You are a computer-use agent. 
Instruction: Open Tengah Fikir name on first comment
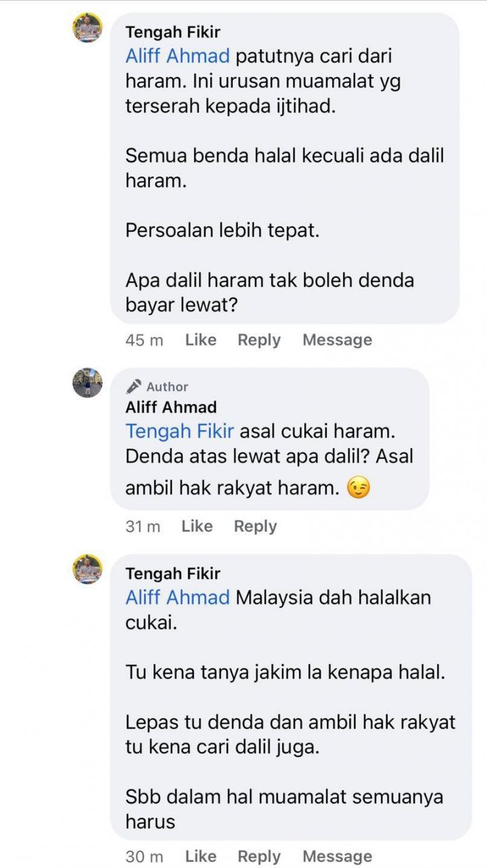172,32
